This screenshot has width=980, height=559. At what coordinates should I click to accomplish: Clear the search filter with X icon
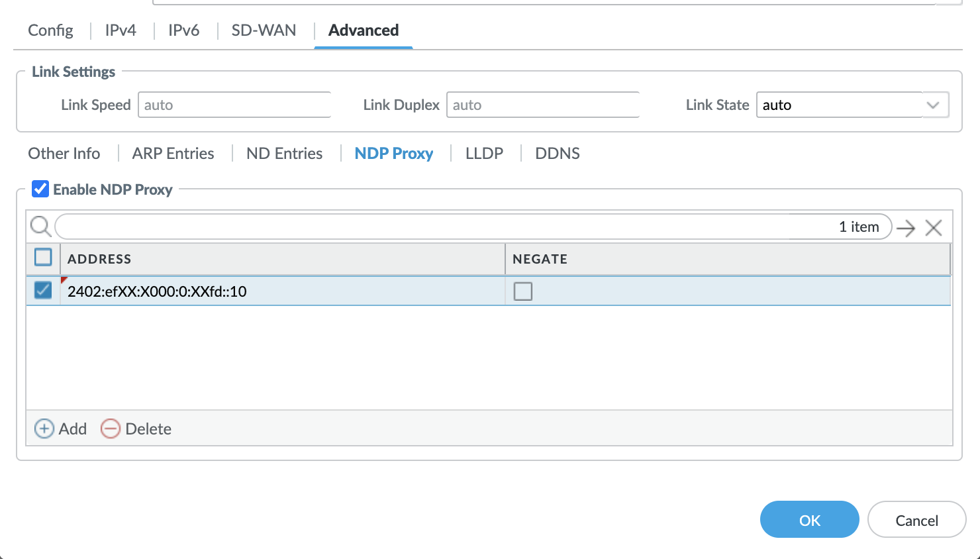tap(934, 229)
